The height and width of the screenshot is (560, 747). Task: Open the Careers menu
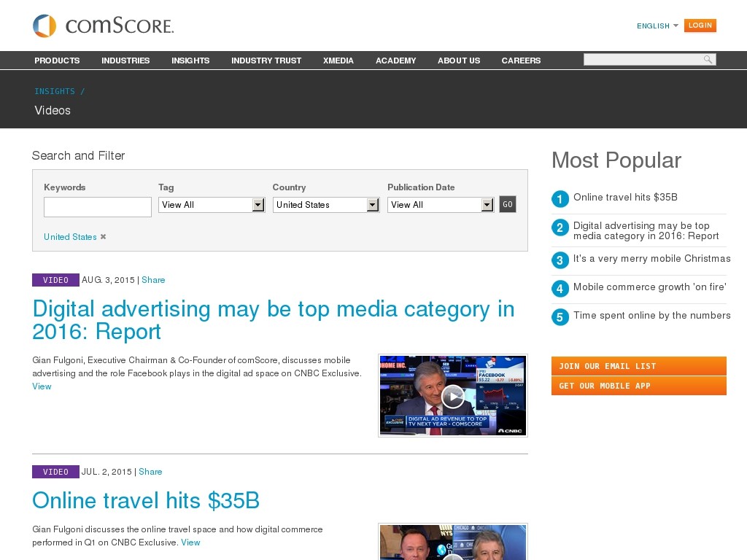[521, 61]
